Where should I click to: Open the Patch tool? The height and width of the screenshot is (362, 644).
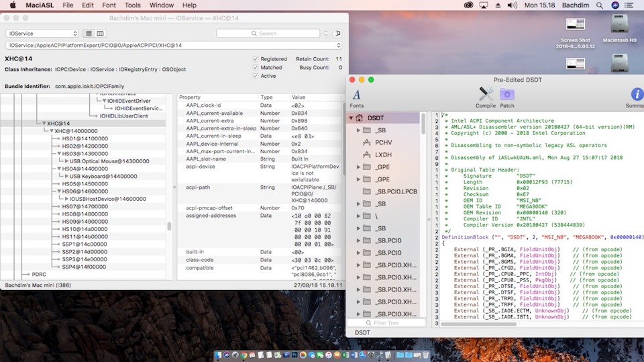click(x=507, y=95)
